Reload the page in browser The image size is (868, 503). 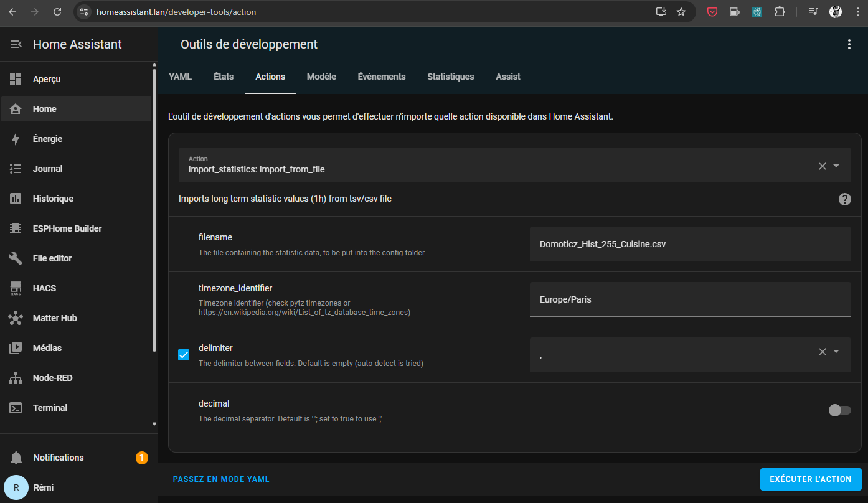[57, 12]
